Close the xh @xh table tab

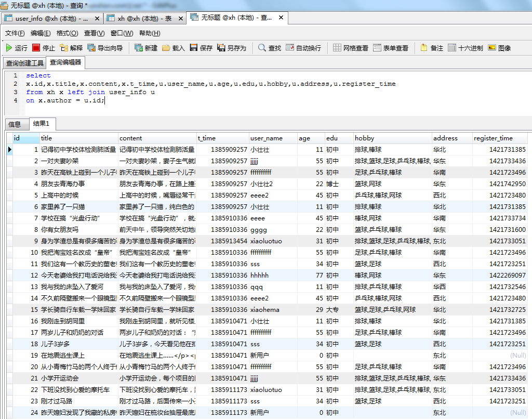[x=181, y=18]
